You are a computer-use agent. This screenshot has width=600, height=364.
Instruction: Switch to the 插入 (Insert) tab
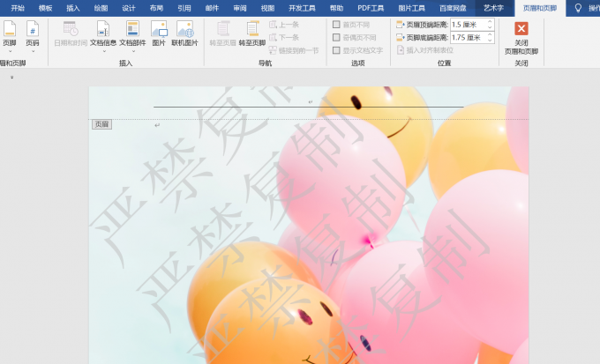(72, 8)
